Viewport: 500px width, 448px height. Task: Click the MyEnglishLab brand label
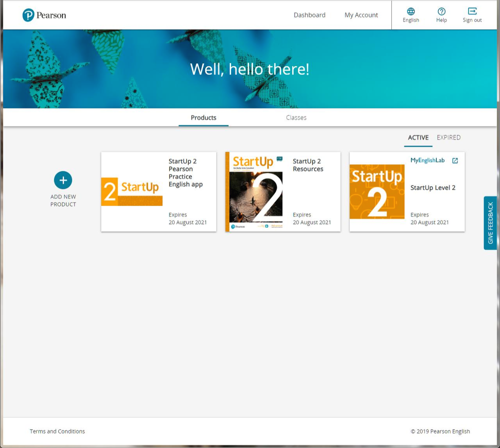pyautogui.click(x=427, y=160)
